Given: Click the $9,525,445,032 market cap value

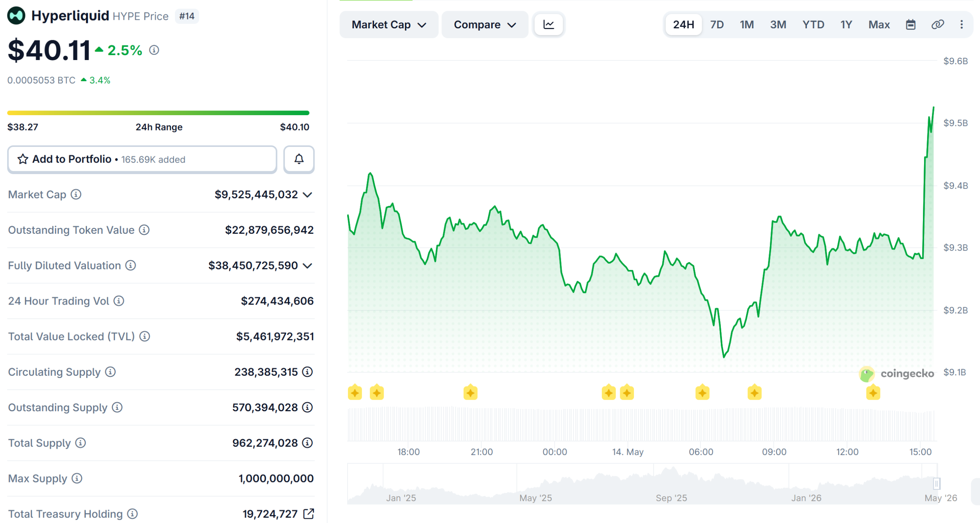Looking at the screenshot, I should click(x=256, y=194).
